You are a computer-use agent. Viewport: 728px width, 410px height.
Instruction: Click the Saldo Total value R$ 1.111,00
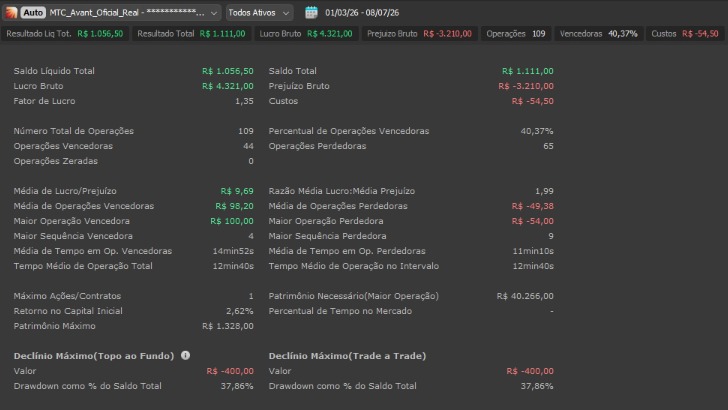[x=527, y=71]
